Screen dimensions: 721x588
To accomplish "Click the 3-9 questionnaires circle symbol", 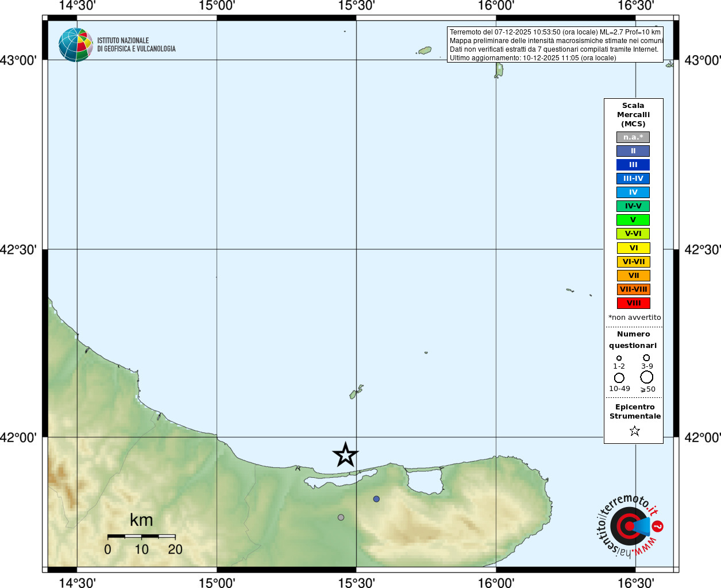I will click(646, 358).
